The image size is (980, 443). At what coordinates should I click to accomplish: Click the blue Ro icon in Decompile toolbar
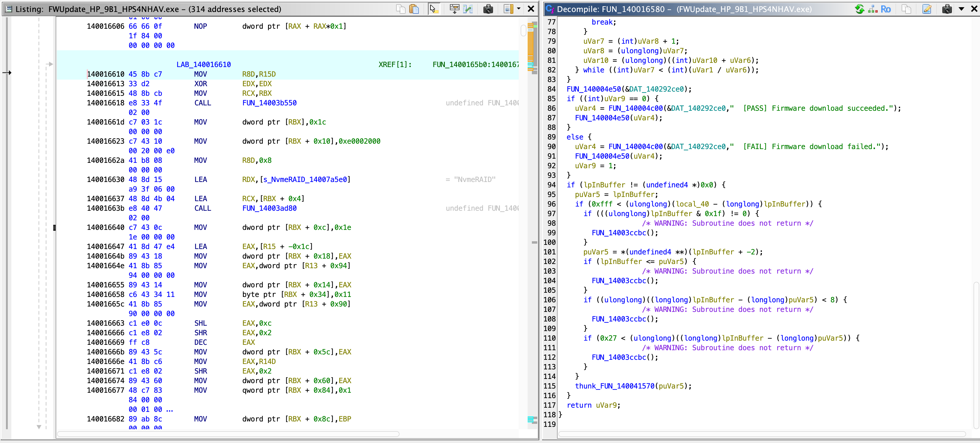pyautogui.click(x=886, y=9)
